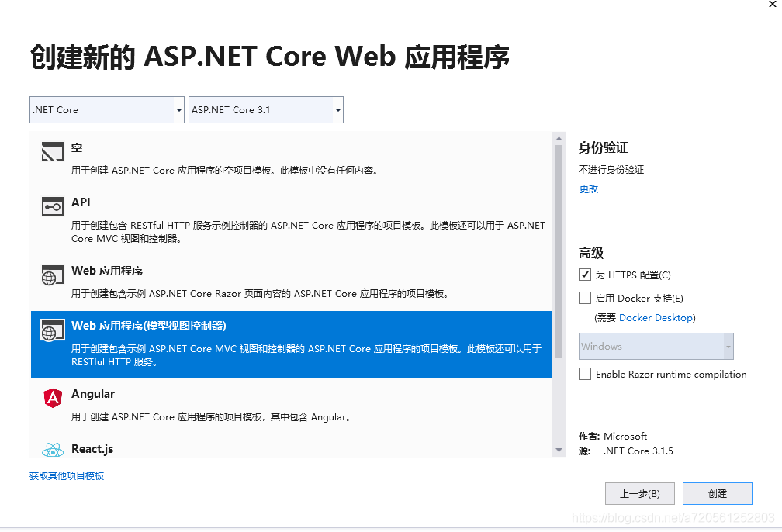Open the Docker Desktop link

point(656,318)
